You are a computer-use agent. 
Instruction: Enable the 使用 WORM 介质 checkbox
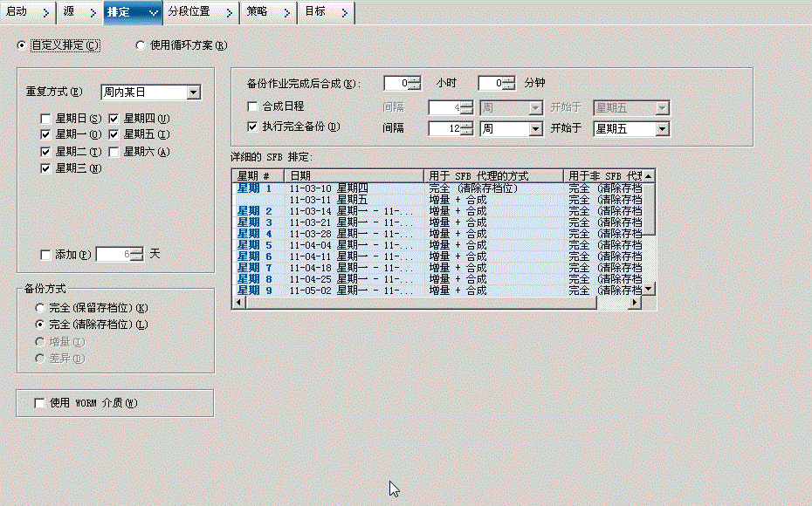click(38, 402)
